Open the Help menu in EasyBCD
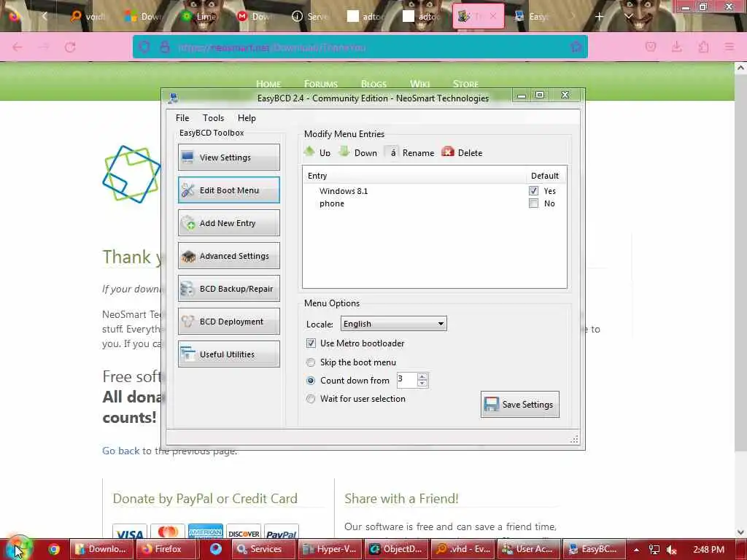This screenshot has height=560, width=747. 247,118
